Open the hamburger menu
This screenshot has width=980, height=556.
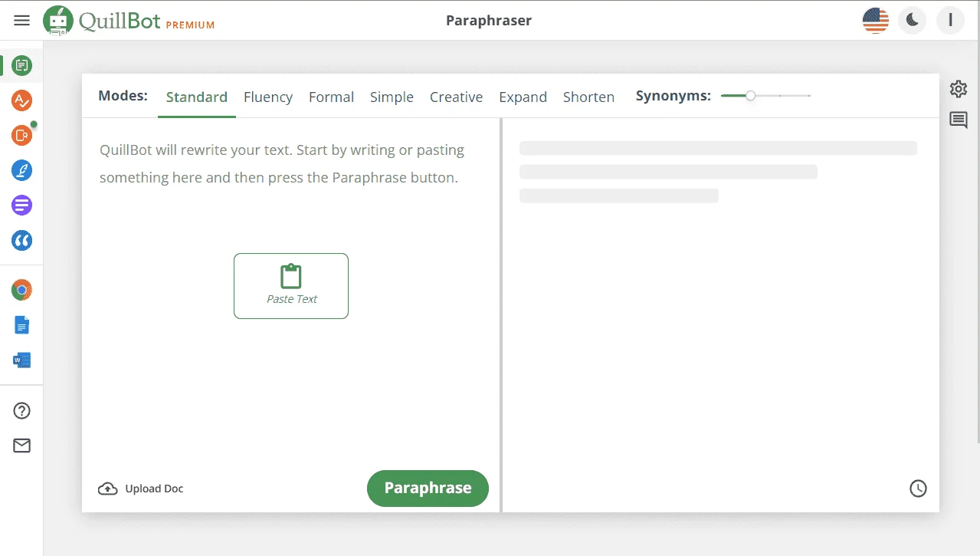(x=21, y=21)
